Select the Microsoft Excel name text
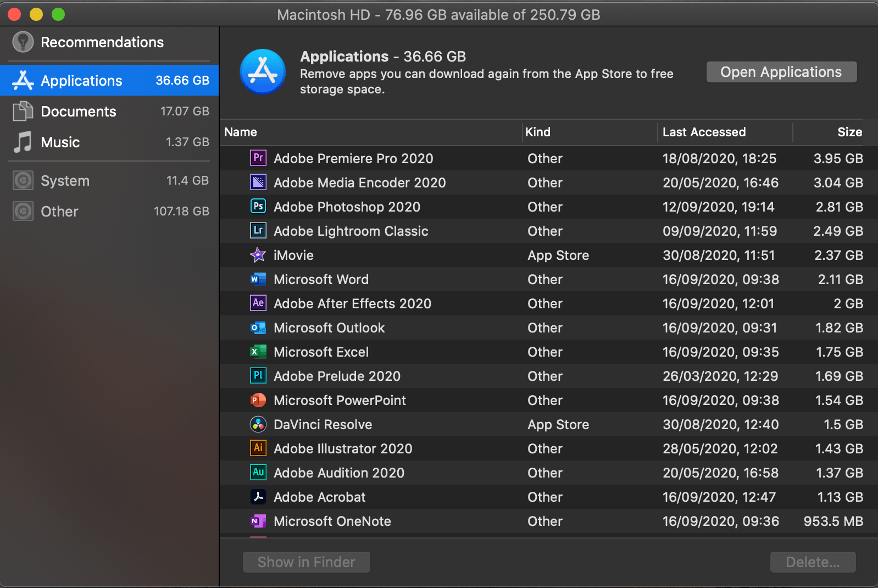The height and width of the screenshot is (588, 878). point(321,352)
